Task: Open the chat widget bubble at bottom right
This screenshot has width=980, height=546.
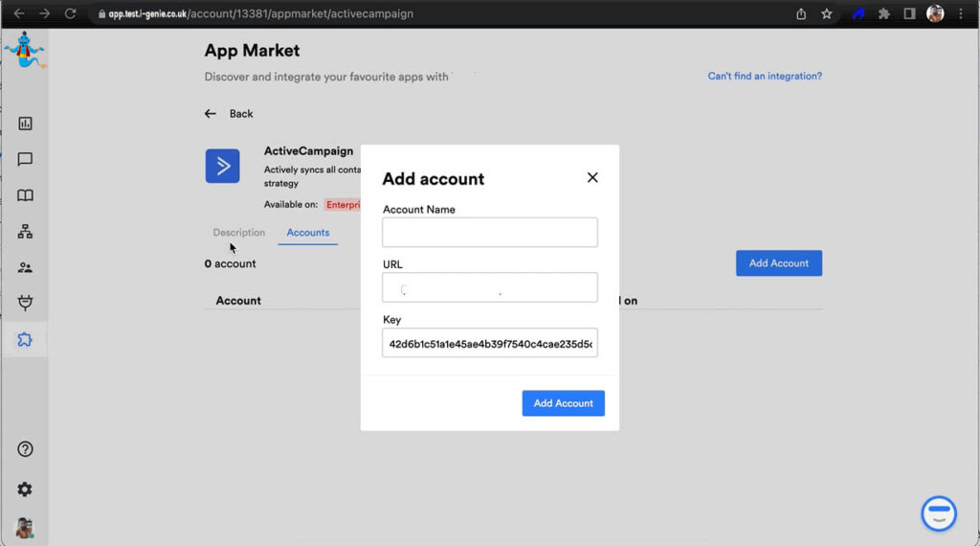Action: 938,513
